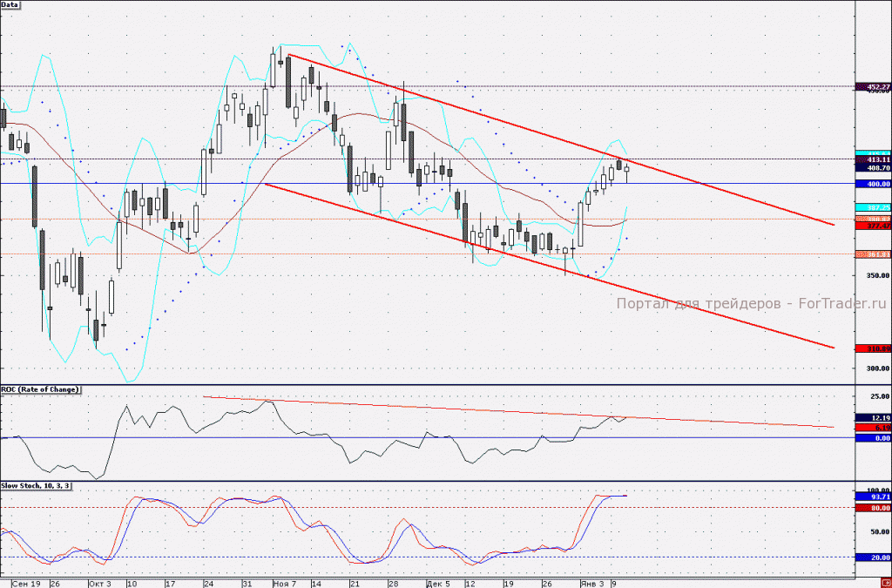Click the 452.27 price level marker
Viewport: 892px width, 588px height.
coord(873,87)
